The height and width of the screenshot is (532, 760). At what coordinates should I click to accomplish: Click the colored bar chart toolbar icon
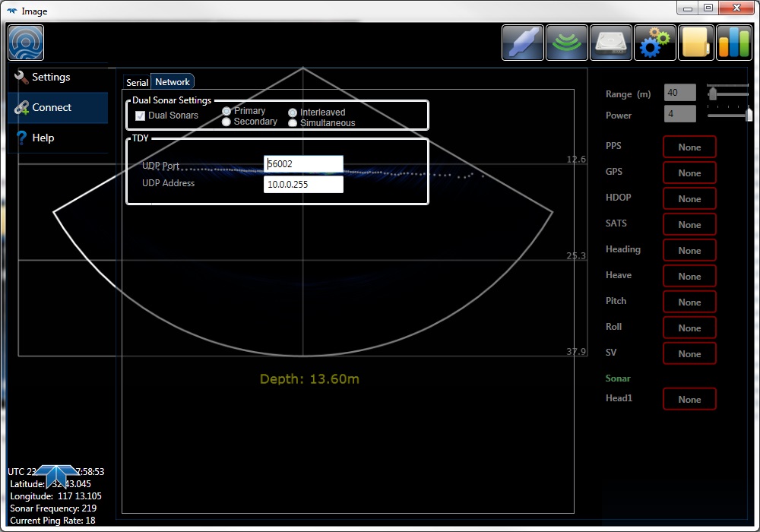tap(734, 43)
